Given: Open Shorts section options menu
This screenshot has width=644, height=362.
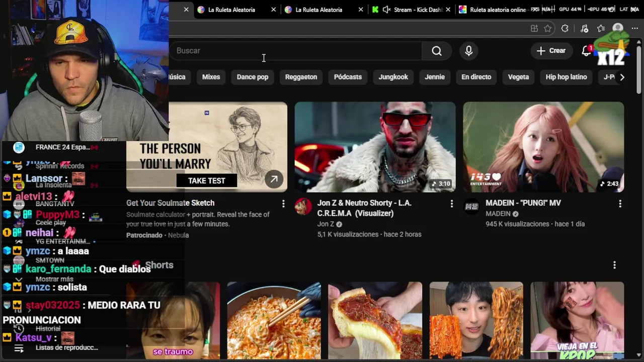Looking at the screenshot, I should point(614,265).
